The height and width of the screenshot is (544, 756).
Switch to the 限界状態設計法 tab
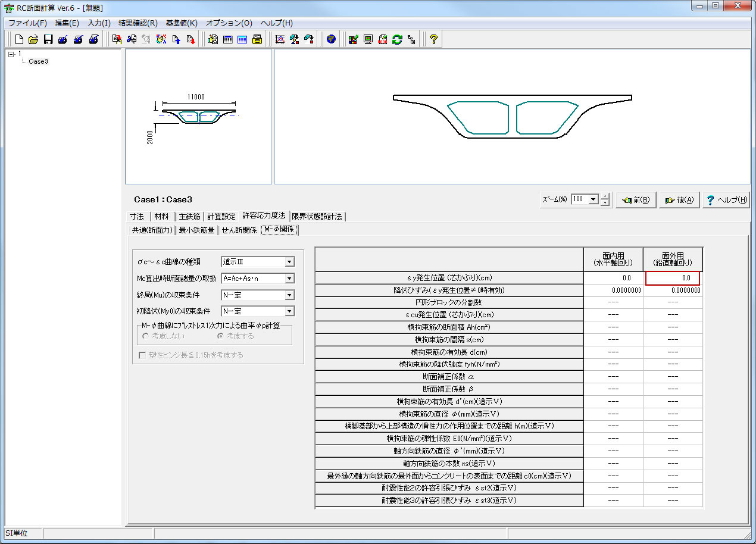317,216
